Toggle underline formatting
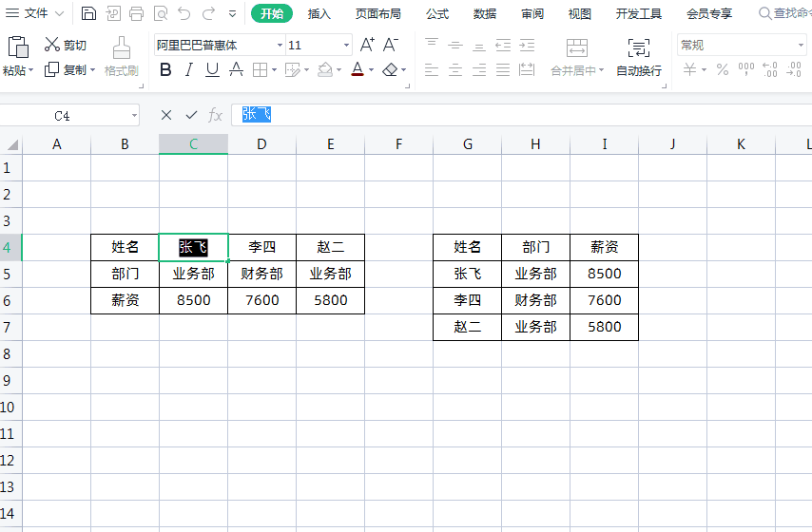 [x=212, y=69]
